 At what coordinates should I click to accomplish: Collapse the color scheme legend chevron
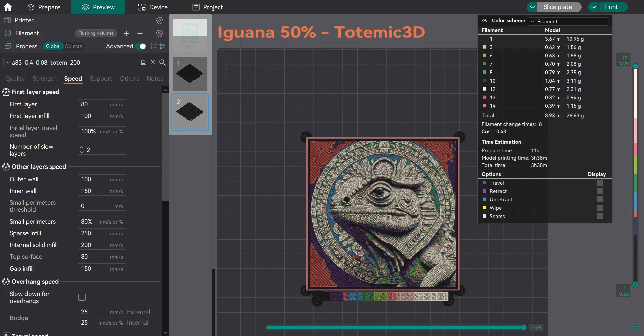(485, 21)
